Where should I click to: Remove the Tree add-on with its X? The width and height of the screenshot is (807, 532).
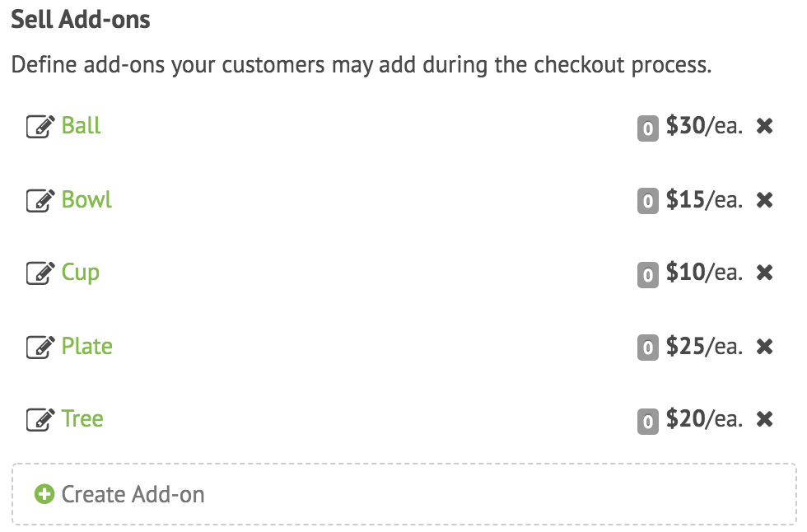click(x=765, y=419)
